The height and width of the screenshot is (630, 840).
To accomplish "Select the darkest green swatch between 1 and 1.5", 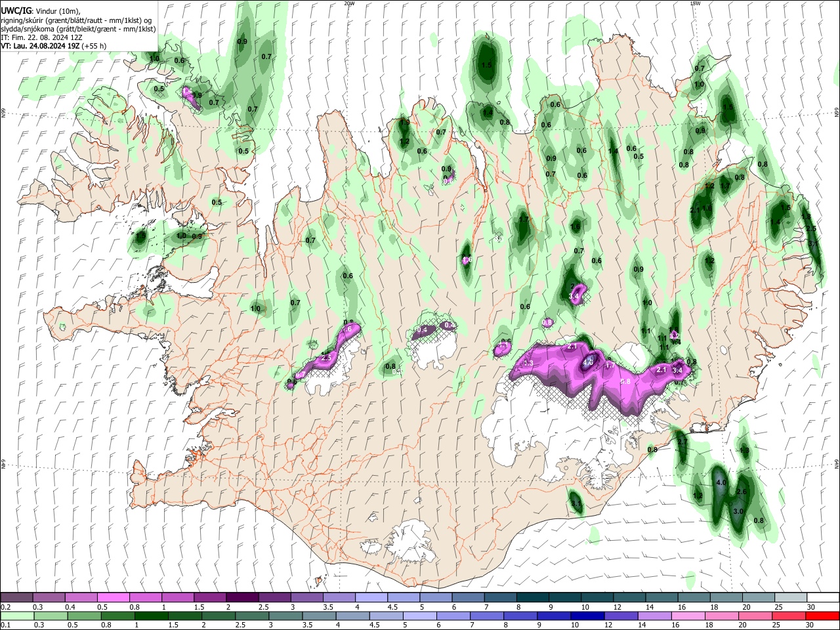I will [152, 616].
